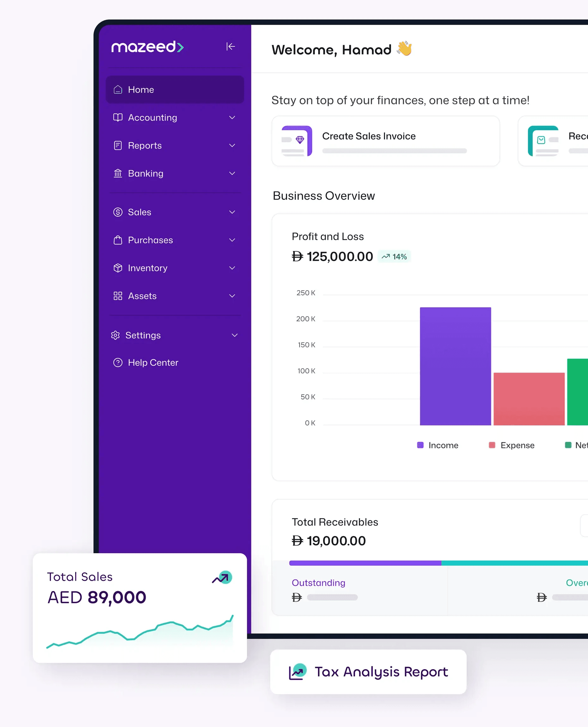Image resolution: width=588 pixels, height=727 pixels.
Task: Open the Tax Analysis Report
Action: click(368, 672)
